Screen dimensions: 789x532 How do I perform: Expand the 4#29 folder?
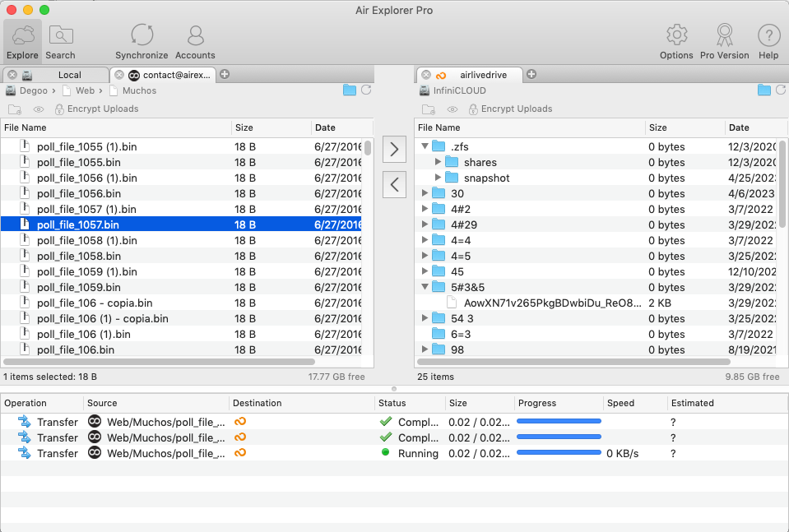(425, 224)
